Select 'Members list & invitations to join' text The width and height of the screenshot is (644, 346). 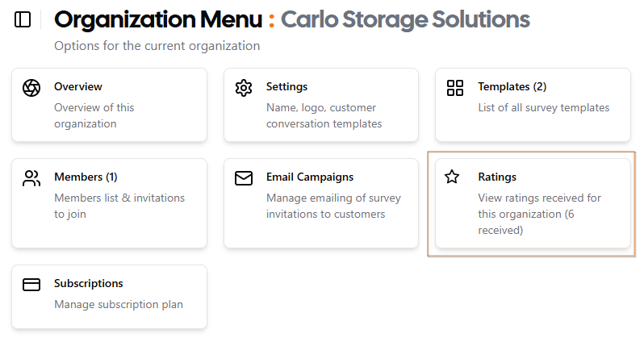[x=119, y=206]
